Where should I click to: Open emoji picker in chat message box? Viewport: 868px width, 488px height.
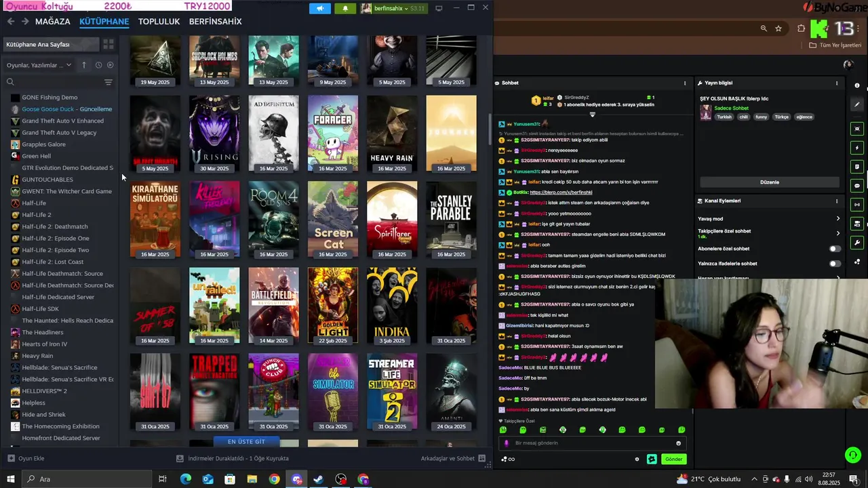(x=678, y=443)
